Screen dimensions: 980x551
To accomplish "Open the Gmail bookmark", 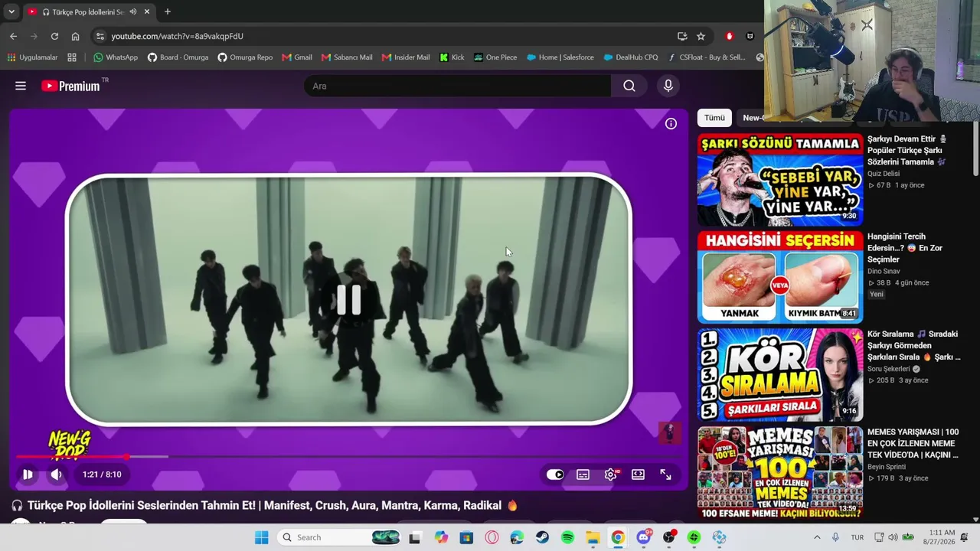I will (x=297, y=57).
